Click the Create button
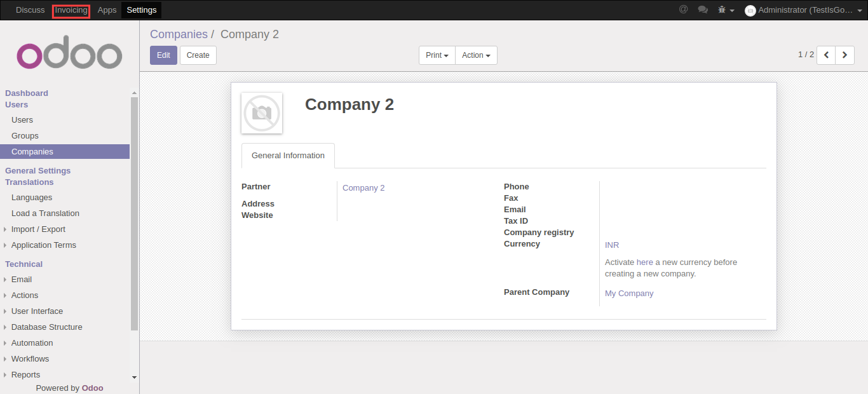This screenshot has height=394, width=868. [x=198, y=55]
